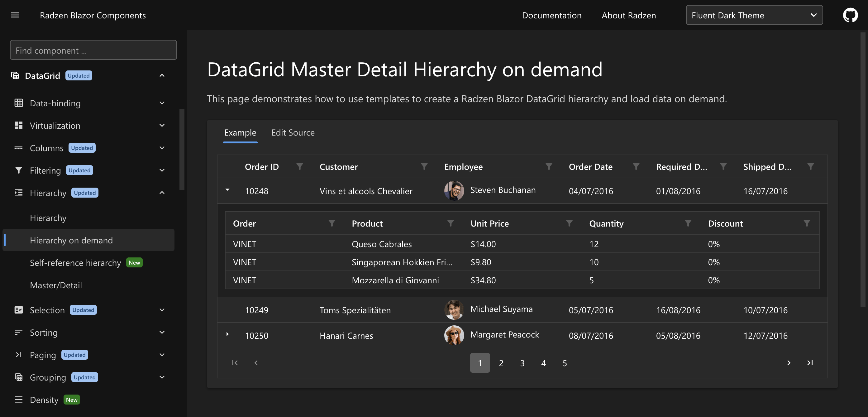Click the Product column filter icon
The width and height of the screenshot is (868, 417).
point(451,223)
